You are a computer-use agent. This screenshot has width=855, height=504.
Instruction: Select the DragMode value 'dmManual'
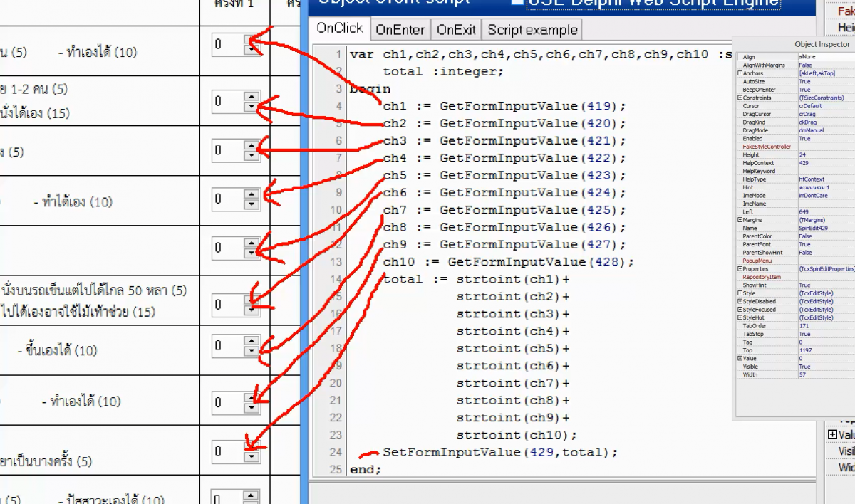coord(812,130)
